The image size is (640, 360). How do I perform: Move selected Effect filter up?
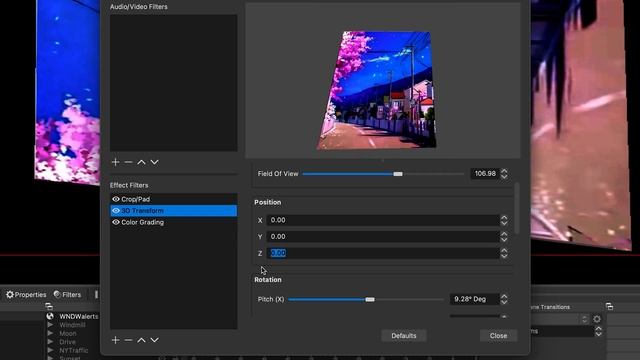coord(141,340)
